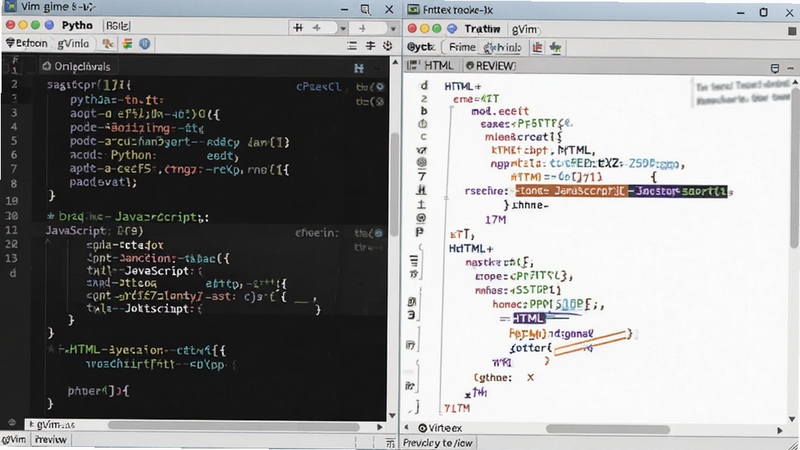
Task: Click the round clock-like icon at left toolbar end
Action: pyautogui.click(x=388, y=46)
